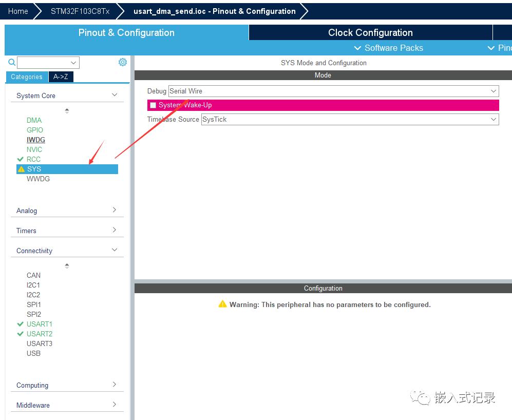Select NVIC peripheral
The height and width of the screenshot is (420, 512).
pos(34,149)
